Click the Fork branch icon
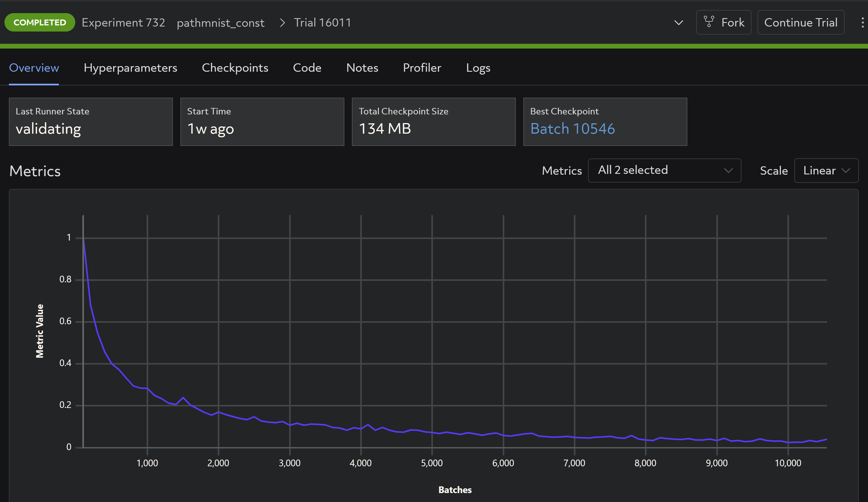868x502 pixels. click(709, 22)
